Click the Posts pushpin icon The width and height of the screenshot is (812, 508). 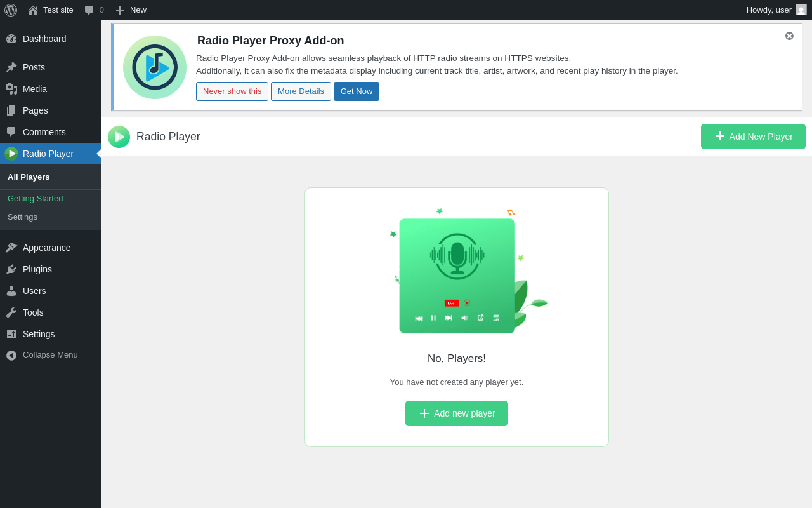pyautogui.click(x=11, y=67)
